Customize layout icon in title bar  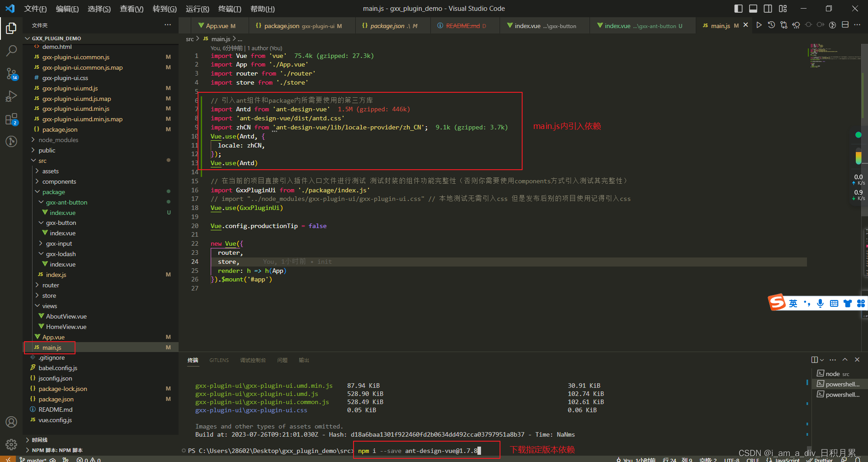coord(783,9)
